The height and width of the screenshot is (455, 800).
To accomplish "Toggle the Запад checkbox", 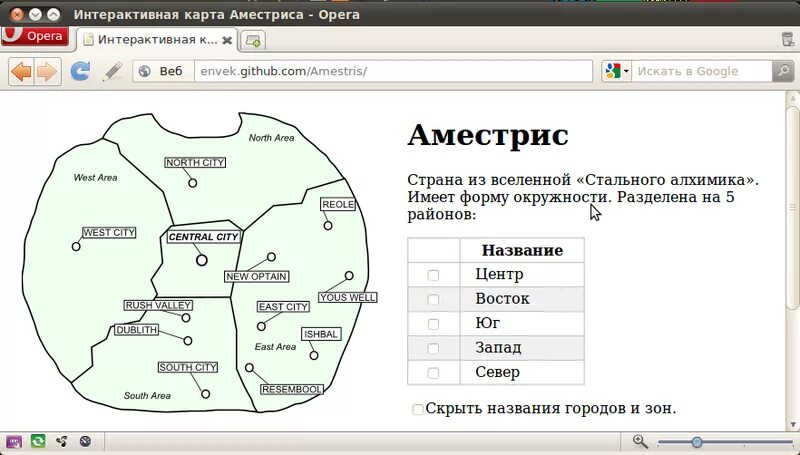I will (x=433, y=348).
